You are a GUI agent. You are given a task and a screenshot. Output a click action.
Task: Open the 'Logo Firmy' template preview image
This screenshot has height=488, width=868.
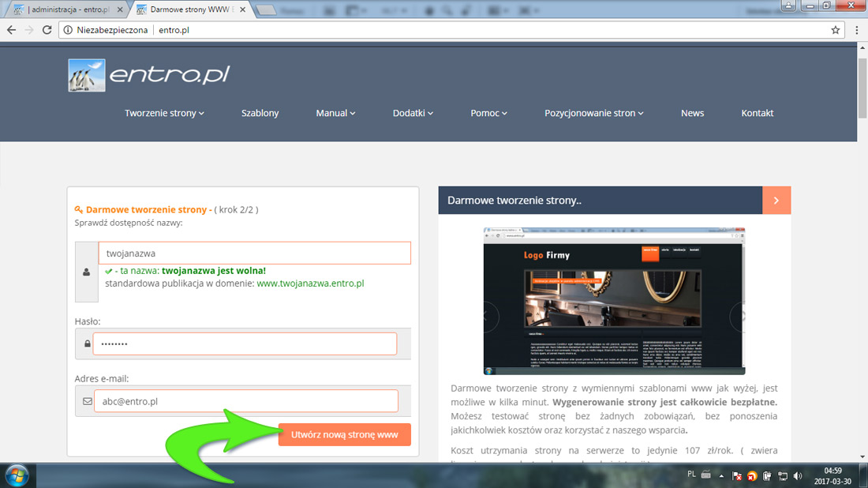click(x=614, y=302)
